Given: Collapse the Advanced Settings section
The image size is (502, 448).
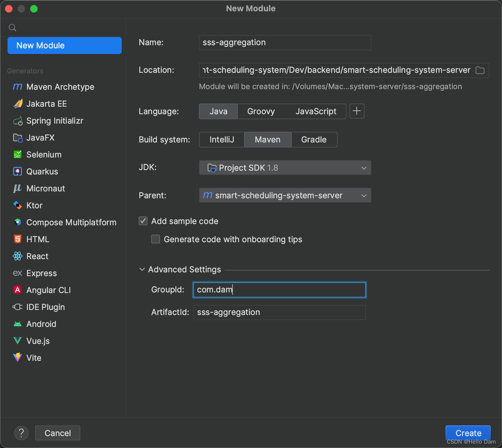Looking at the screenshot, I should (x=142, y=270).
